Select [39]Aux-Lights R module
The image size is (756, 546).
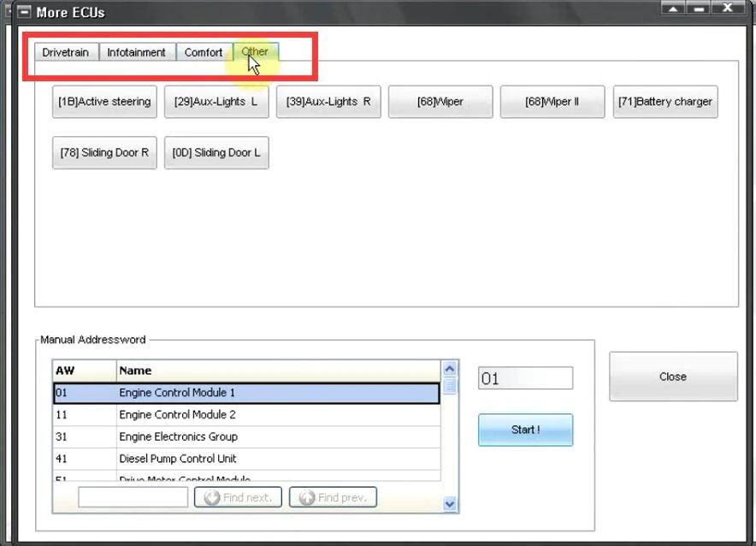coord(328,102)
